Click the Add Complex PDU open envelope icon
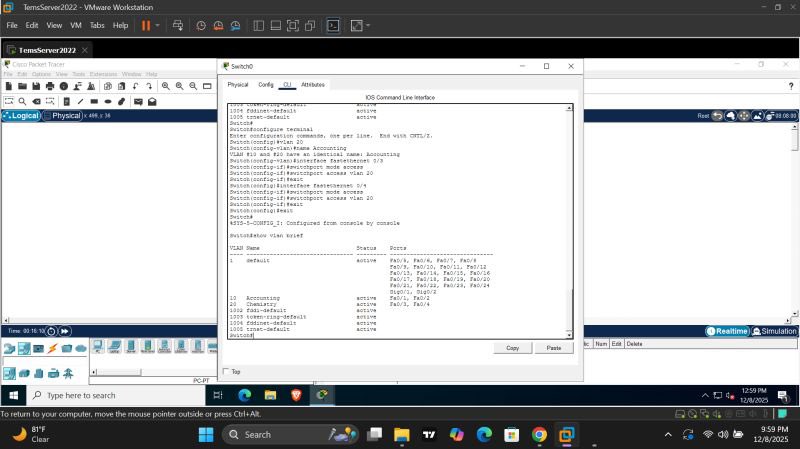Image resolution: width=800 pixels, height=449 pixels. pyautogui.click(x=152, y=102)
